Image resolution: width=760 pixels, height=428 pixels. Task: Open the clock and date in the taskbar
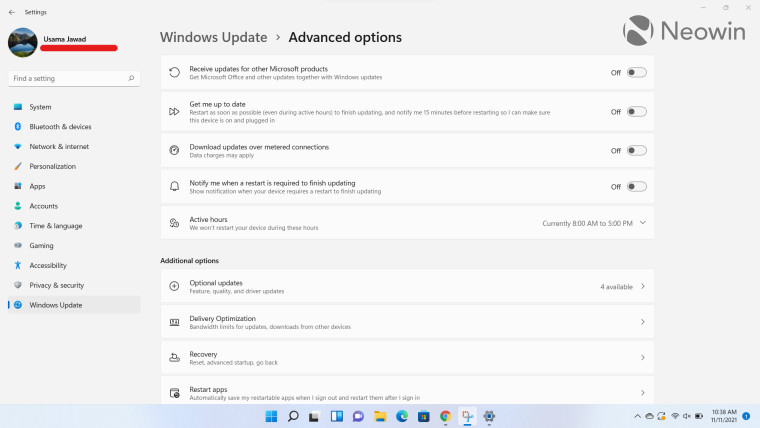pyautogui.click(x=724, y=416)
